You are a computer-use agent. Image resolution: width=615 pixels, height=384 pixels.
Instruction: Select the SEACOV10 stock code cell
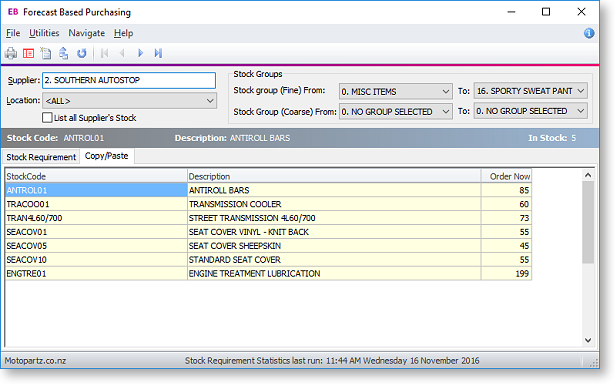pos(96,260)
